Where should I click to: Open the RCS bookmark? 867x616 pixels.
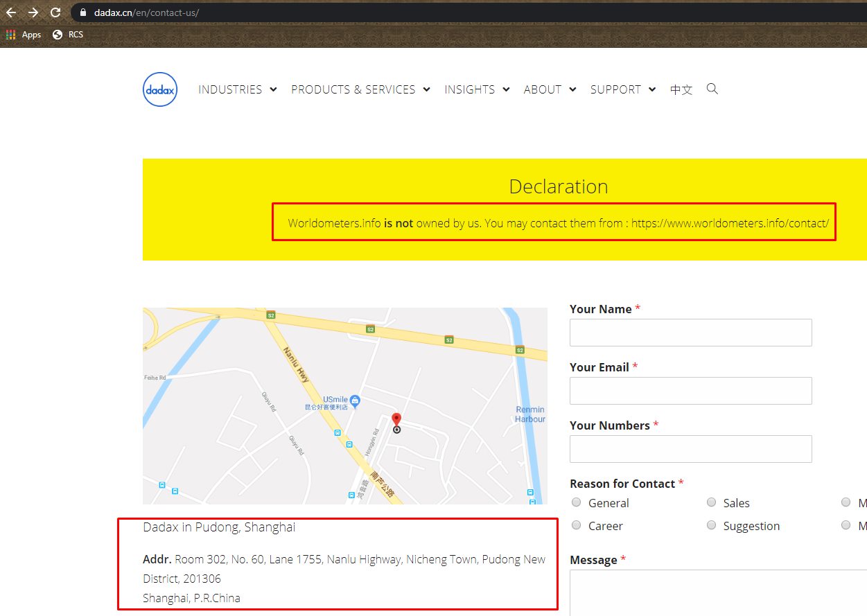point(68,35)
